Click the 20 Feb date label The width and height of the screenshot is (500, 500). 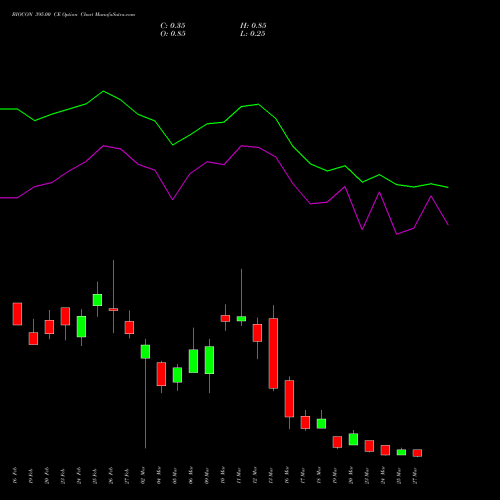pyautogui.click(x=47, y=476)
